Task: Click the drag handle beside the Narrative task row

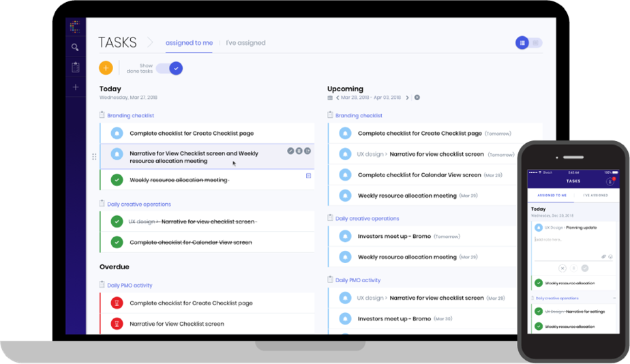Action: point(94,157)
